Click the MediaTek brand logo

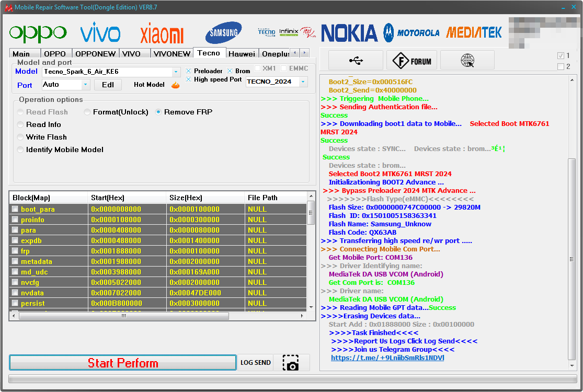pos(474,32)
